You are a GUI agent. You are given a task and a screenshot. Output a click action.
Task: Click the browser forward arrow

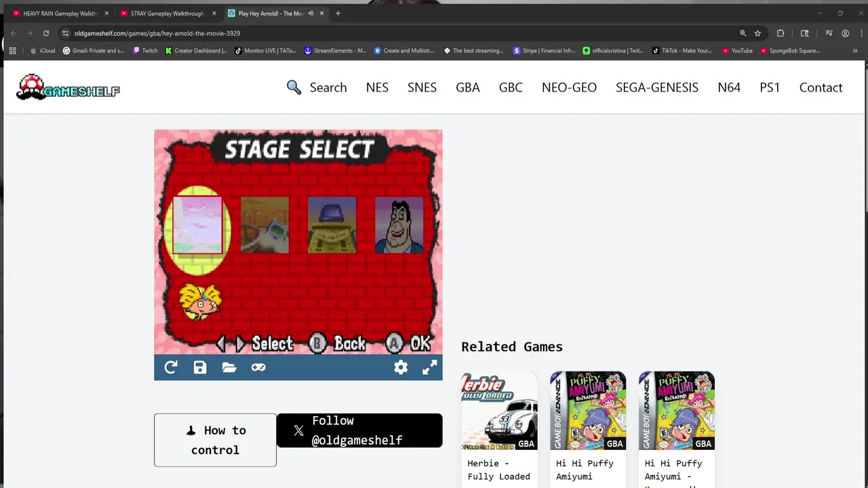click(x=30, y=33)
